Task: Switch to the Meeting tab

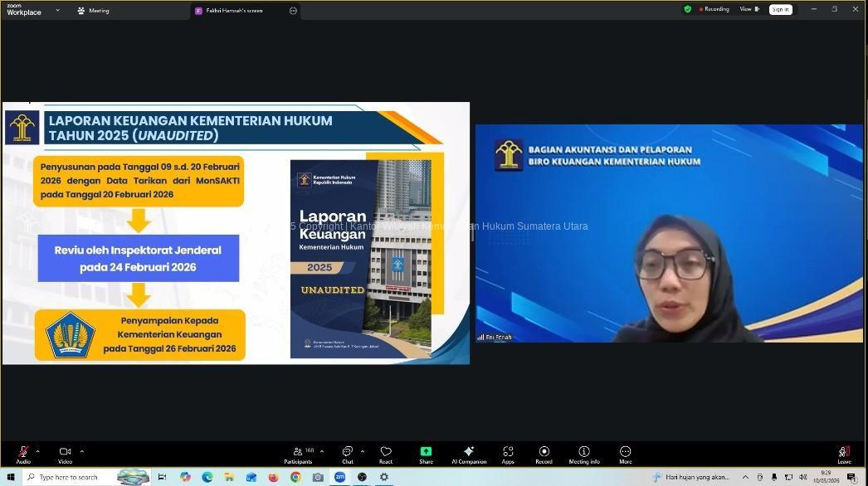Action: (x=93, y=11)
